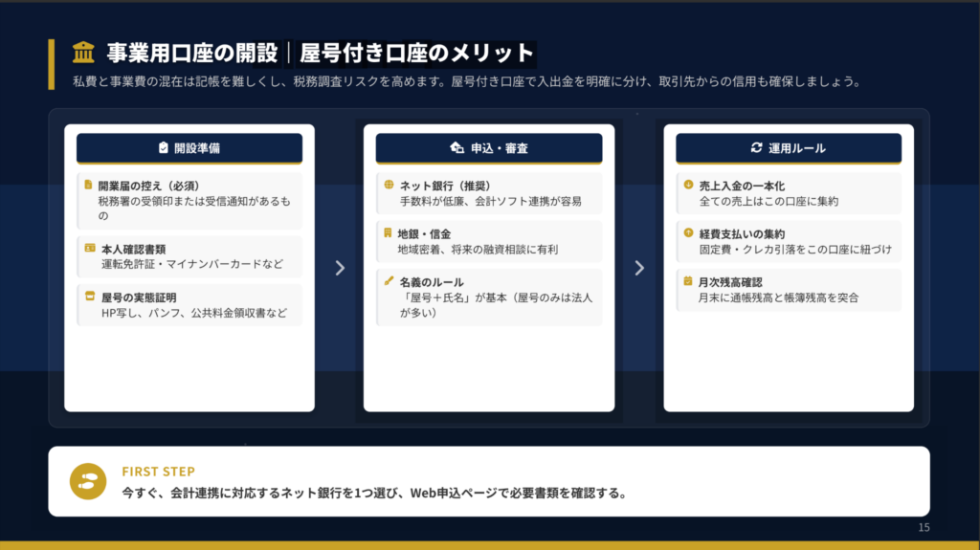Click the footsteps icon in FIRST STEP banner

[88, 481]
